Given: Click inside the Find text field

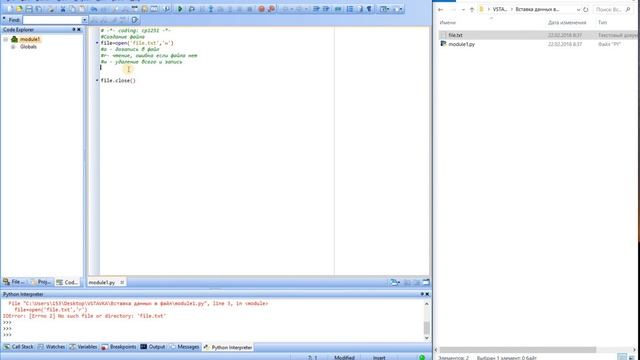Looking at the screenshot, I should (52, 20).
